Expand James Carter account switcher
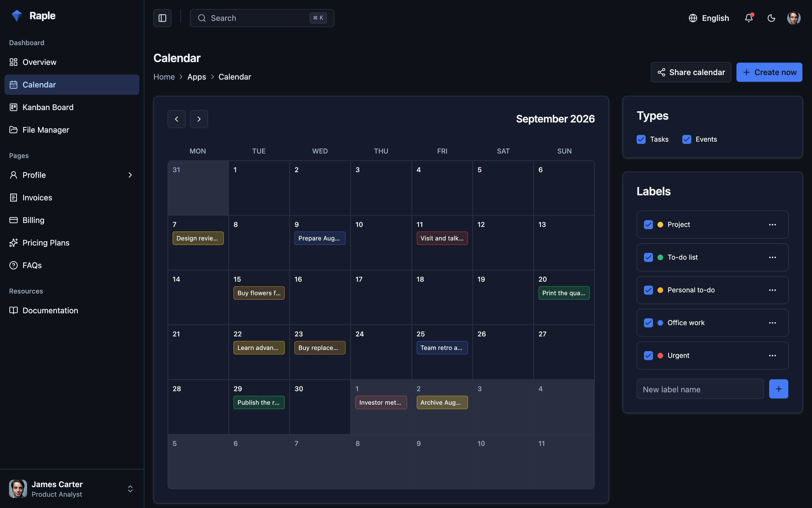Viewport: 812px width, 508px height. click(130, 489)
